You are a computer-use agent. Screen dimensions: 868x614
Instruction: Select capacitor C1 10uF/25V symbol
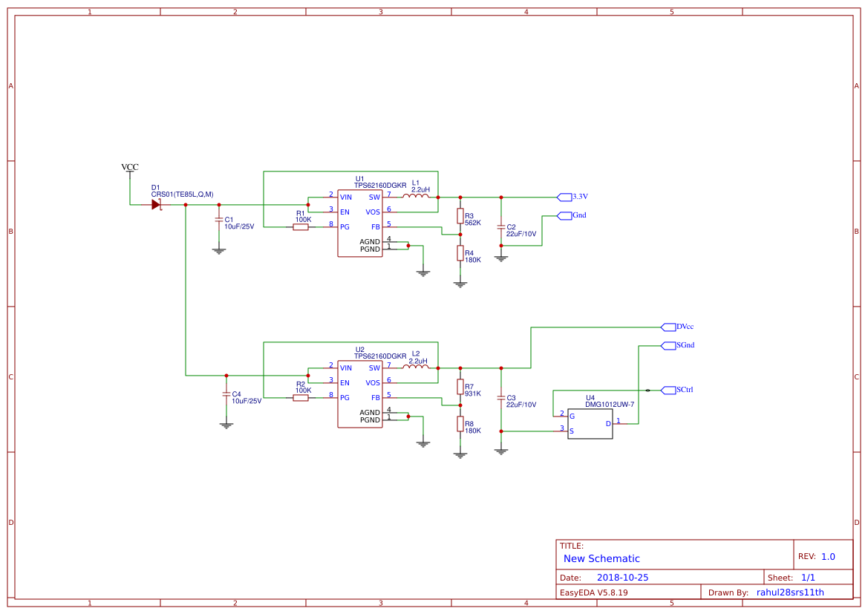[219, 220]
